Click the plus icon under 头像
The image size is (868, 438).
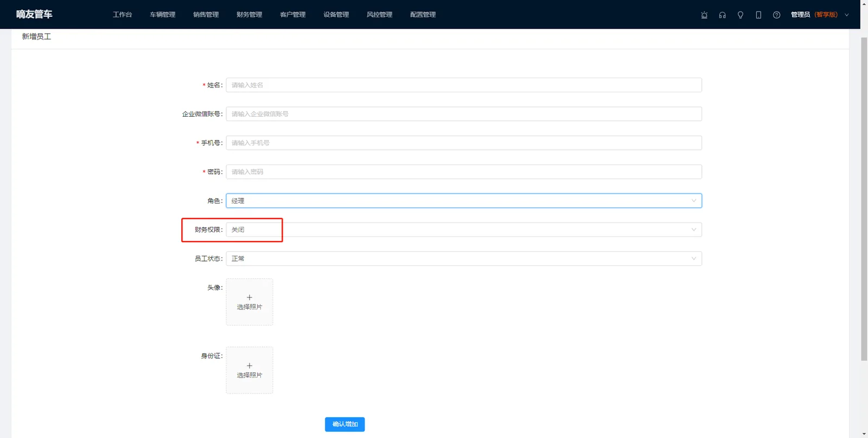coord(250,297)
